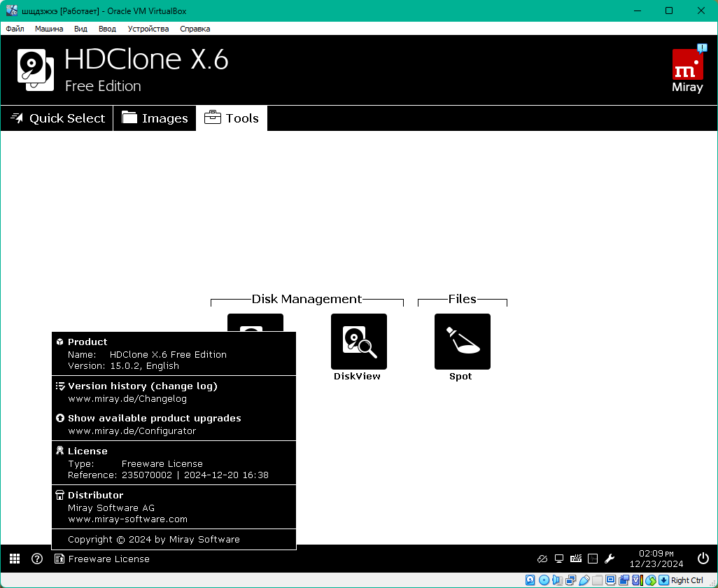Open help with the question mark icon
The width and height of the screenshot is (718, 588).
pos(37,558)
